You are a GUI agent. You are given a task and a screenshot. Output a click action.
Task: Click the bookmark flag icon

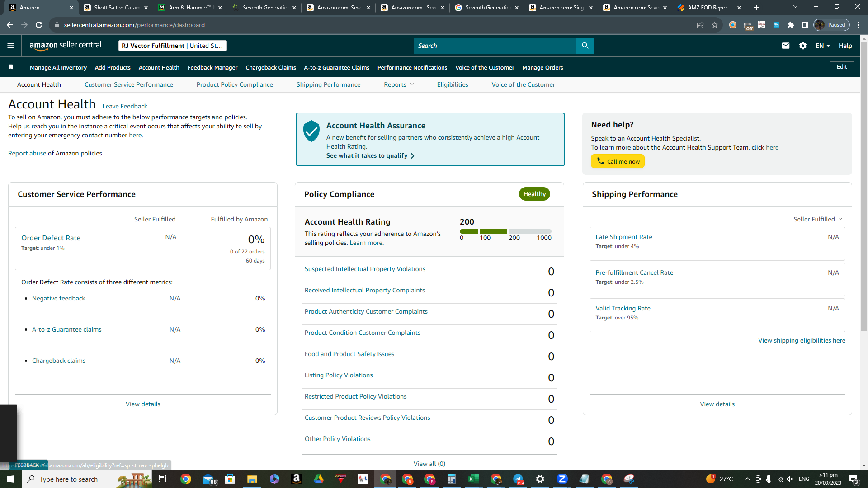tap(11, 67)
